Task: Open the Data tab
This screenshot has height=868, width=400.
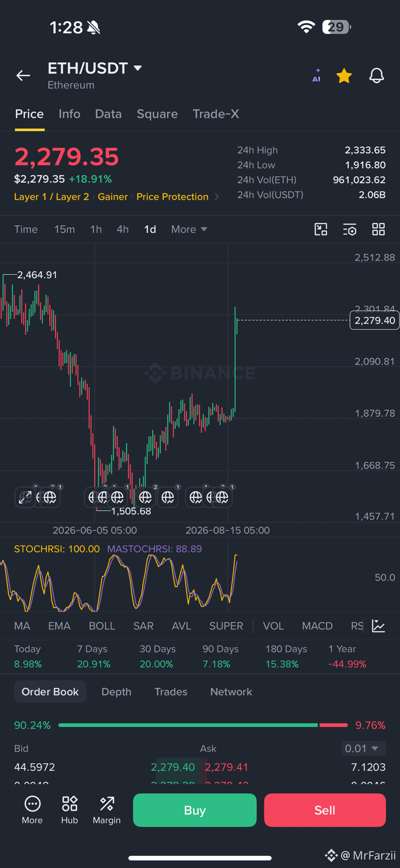Action: (x=108, y=114)
